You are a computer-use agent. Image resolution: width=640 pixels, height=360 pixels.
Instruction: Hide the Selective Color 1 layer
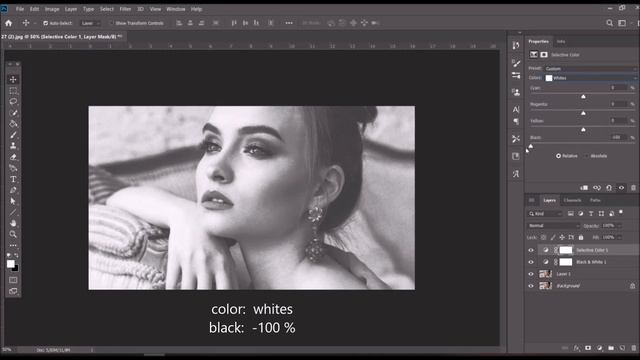pos(531,250)
